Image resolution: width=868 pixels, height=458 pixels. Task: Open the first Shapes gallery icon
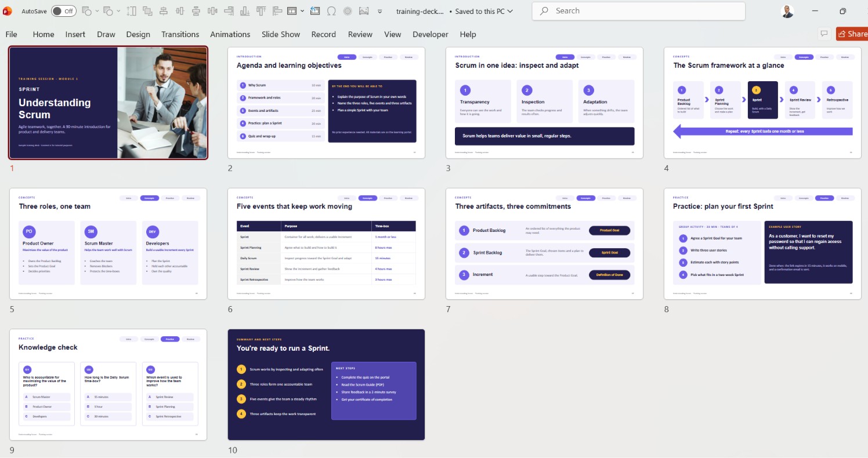pyautogui.click(x=86, y=11)
